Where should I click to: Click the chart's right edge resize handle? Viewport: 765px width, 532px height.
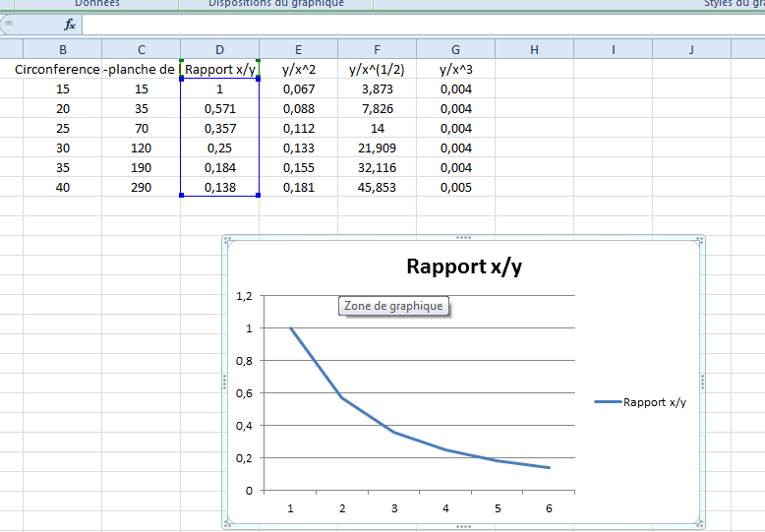[x=702, y=383]
